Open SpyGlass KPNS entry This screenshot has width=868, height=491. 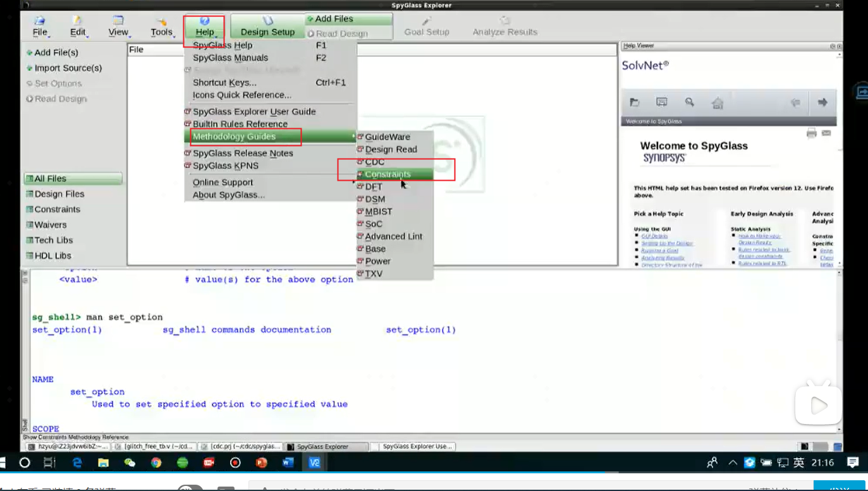point(271,166)
